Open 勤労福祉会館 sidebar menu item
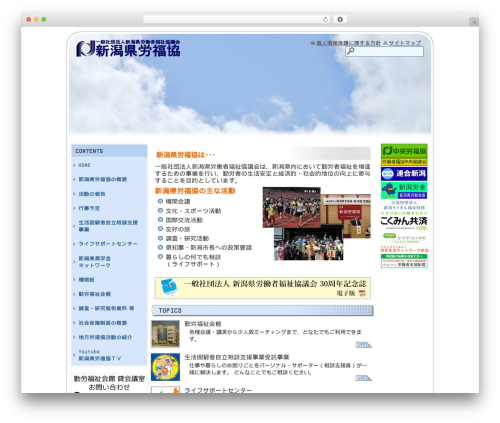 [x=95, y=294]
